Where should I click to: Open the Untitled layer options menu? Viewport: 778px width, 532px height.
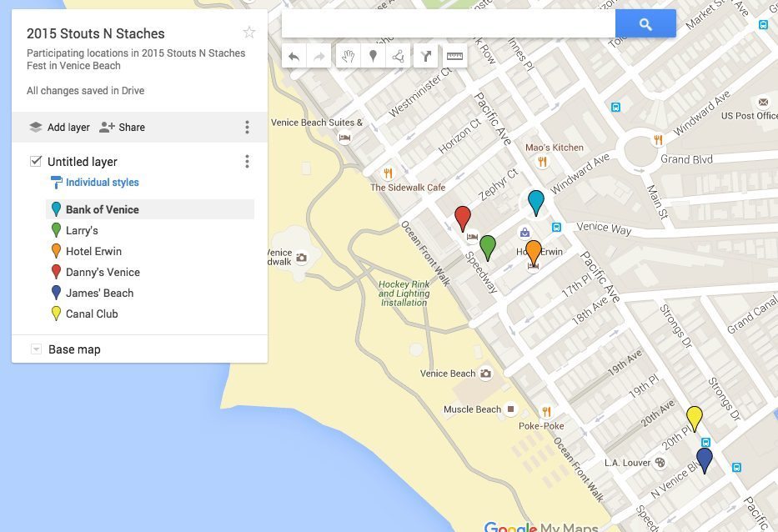(247, 162)
